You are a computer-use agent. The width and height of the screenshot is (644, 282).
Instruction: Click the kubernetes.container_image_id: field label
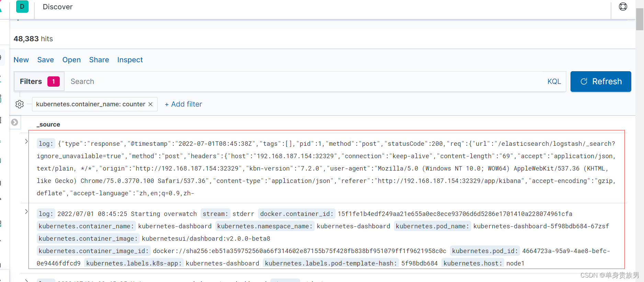93,251
